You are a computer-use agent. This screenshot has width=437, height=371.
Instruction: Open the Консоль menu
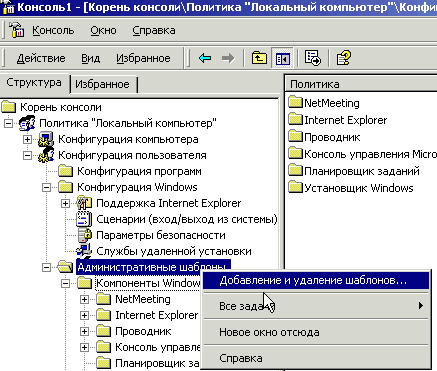[x=53, y=30]
